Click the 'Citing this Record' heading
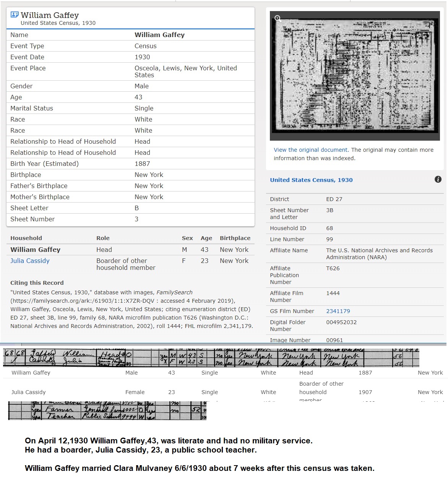 click(x=37, y=283)
